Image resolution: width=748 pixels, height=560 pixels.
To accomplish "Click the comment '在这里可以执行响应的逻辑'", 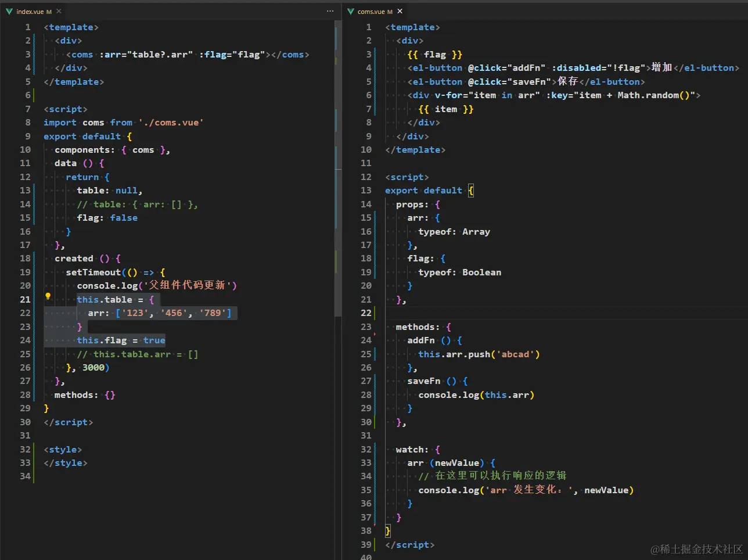I will 501,476.
